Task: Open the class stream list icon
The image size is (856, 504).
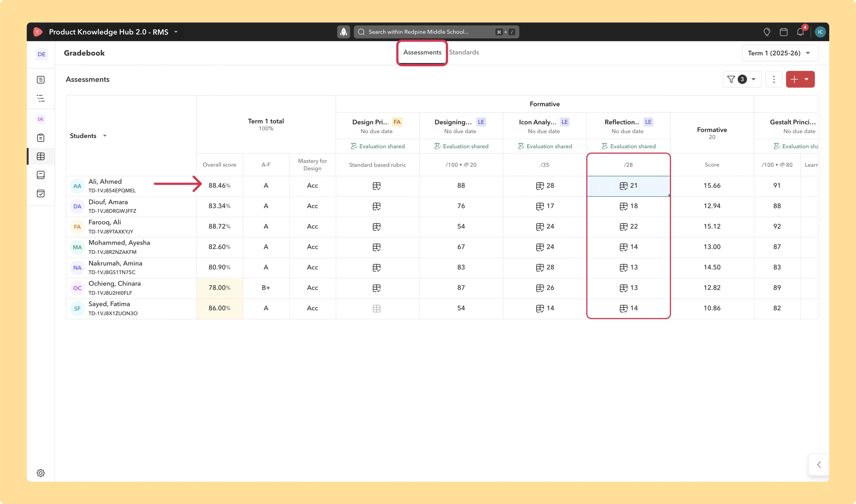Action: click(41, 80)
